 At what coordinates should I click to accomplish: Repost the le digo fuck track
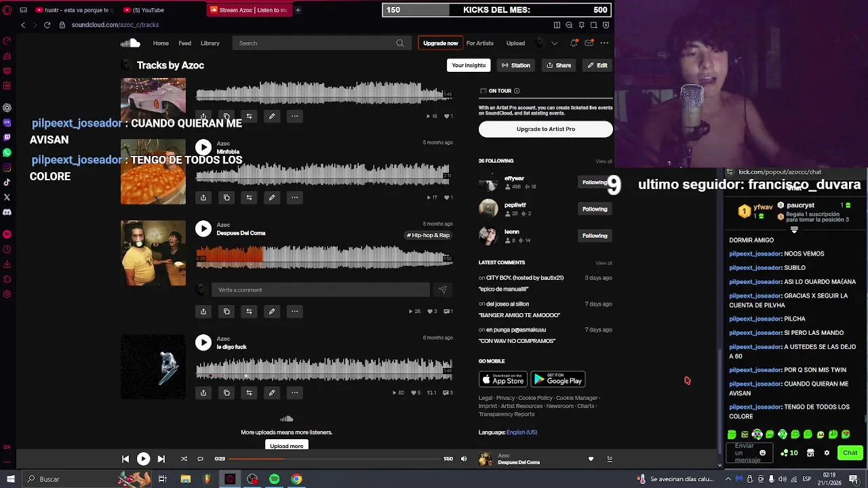pyautogui.click(x=249, y=392)
